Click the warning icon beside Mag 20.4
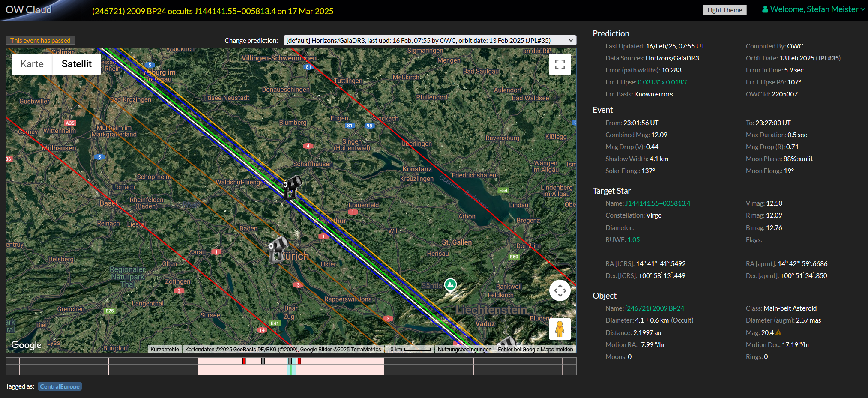This screenshot has height=398, width=868. pos(778,333)
